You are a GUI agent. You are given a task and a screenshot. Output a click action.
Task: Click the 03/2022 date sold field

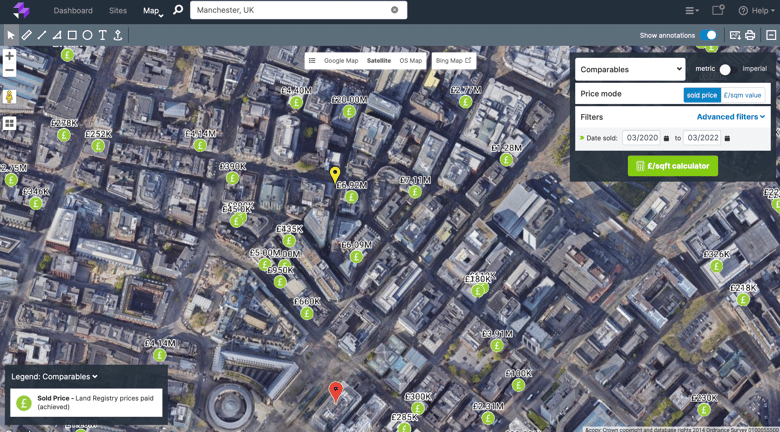[702, 138]
